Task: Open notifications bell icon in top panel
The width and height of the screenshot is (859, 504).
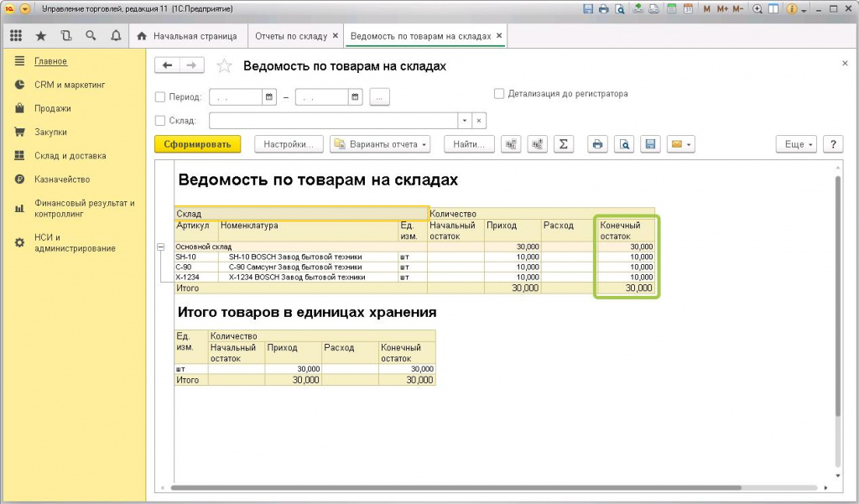Action: 116,36
